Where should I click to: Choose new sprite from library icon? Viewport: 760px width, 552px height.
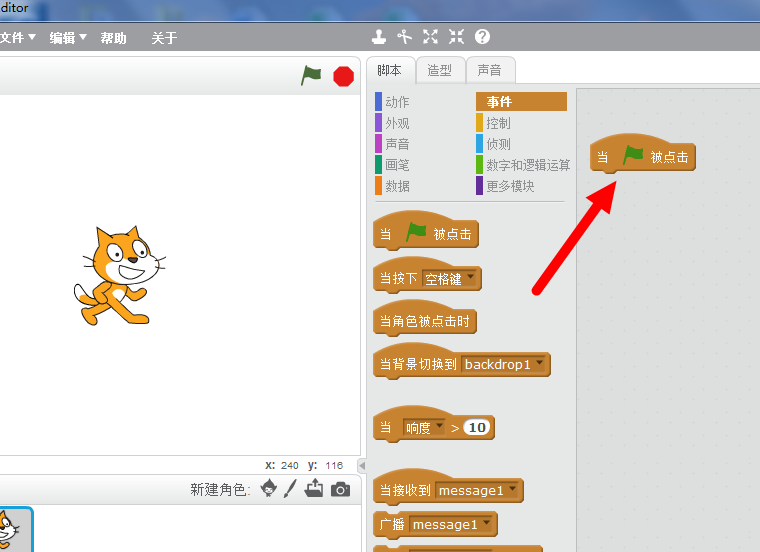click(269, 489)
